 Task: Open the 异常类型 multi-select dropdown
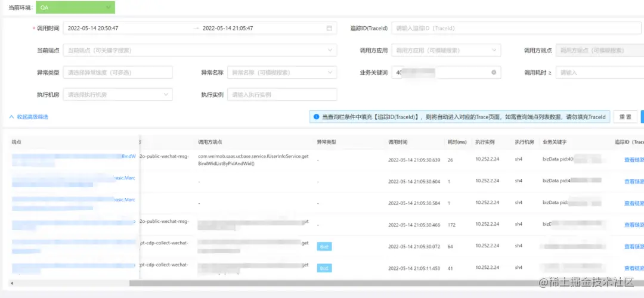click(118, 72)
